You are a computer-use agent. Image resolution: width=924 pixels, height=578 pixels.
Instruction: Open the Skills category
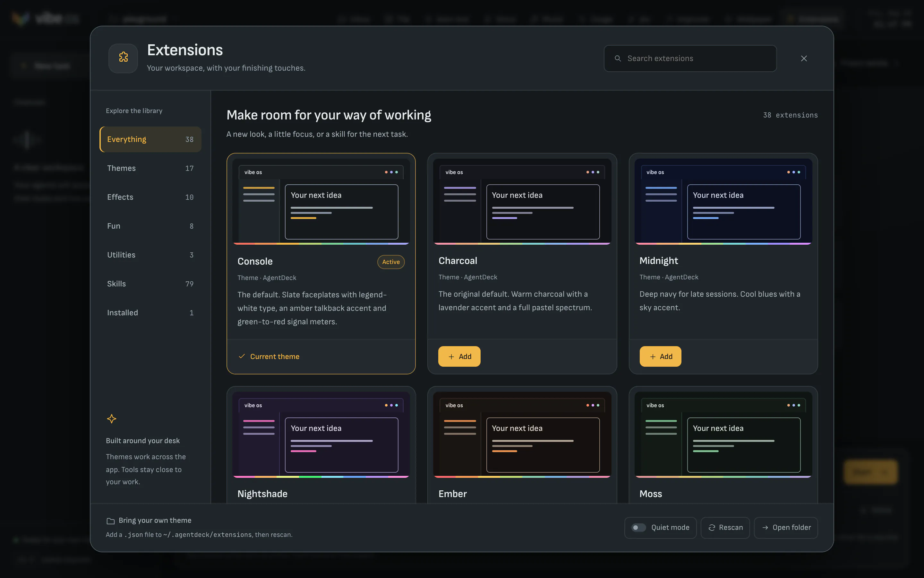[x=150, y=284]
